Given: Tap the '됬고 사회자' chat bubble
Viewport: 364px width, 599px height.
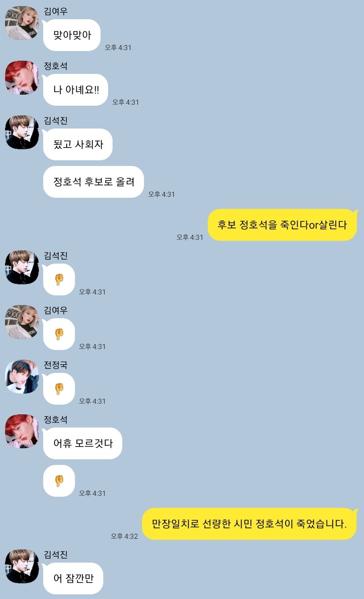Looking at the screenshot, I should tap(78, 144).
